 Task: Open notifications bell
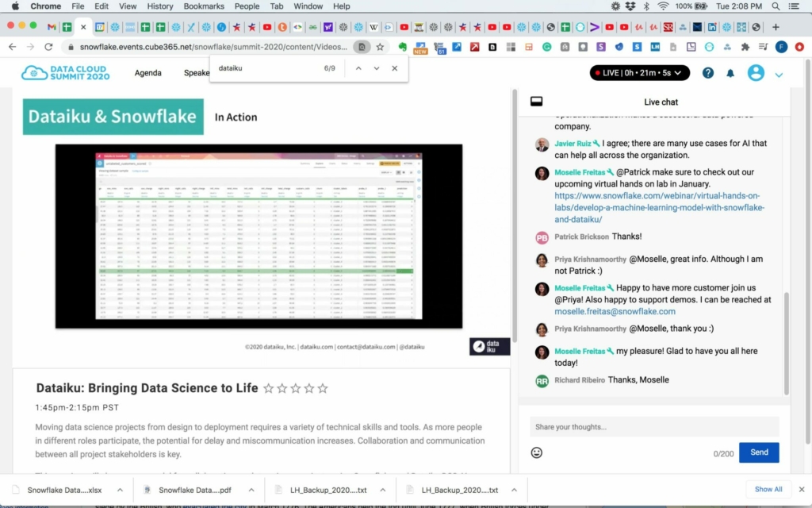(x=730, y=73)
